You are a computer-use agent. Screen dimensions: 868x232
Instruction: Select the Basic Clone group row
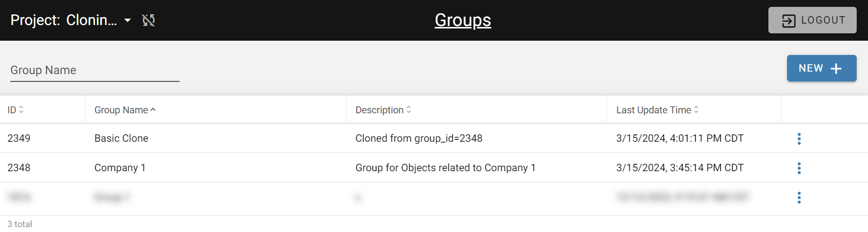(434, 138)
